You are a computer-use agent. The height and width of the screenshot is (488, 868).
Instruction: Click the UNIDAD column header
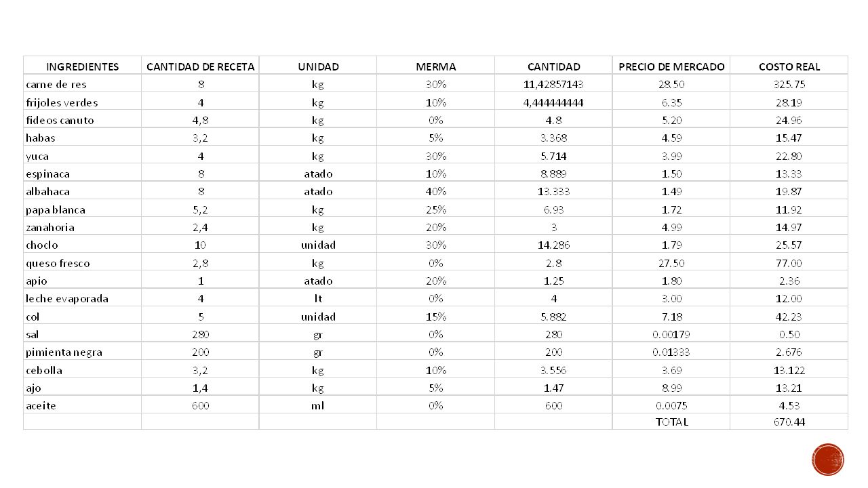pyautogui.click(x=318, y=66)
